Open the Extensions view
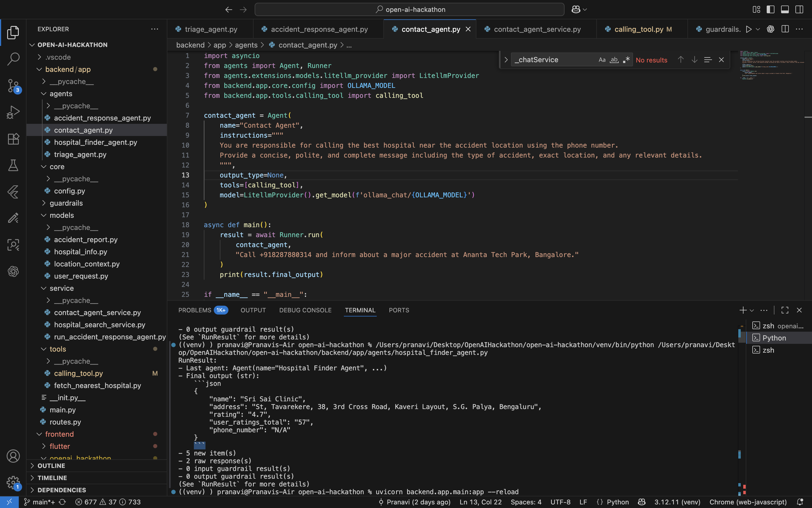The image size is (812, 508). [13, 139]
